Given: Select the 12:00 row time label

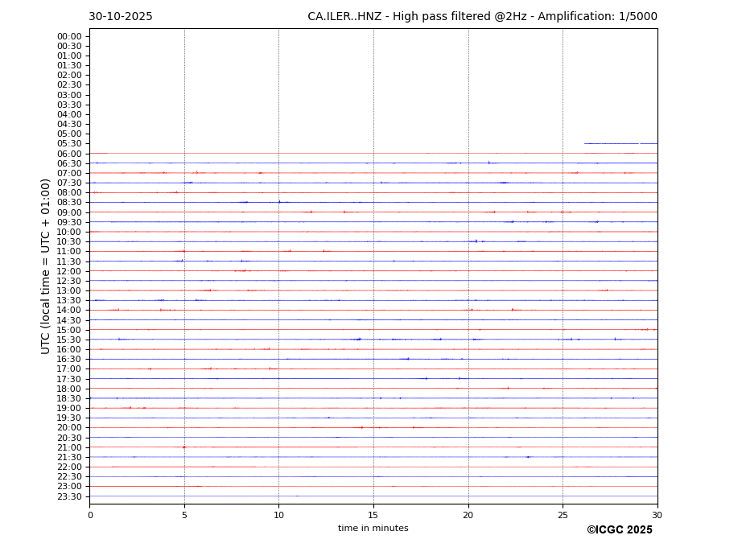Looking at the screenshot, I should [x=69, y=271].
